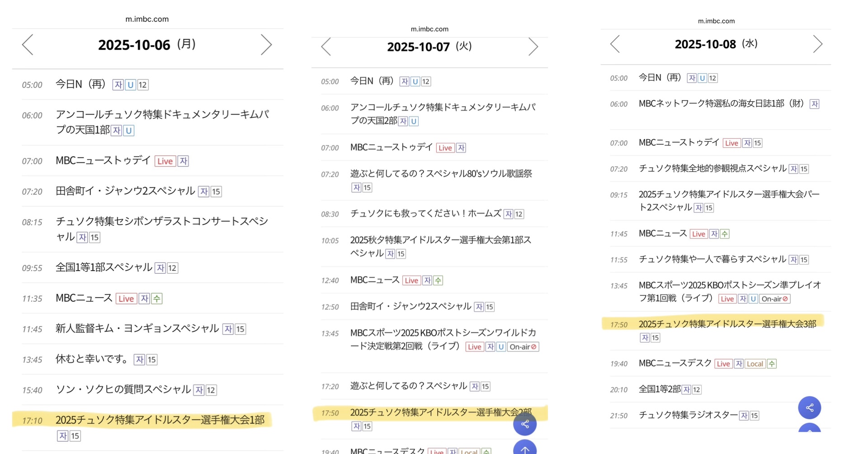Open highlighted 17:10 アイドルスター選手権大会1部 entry
868x454 pixels.
160,420
